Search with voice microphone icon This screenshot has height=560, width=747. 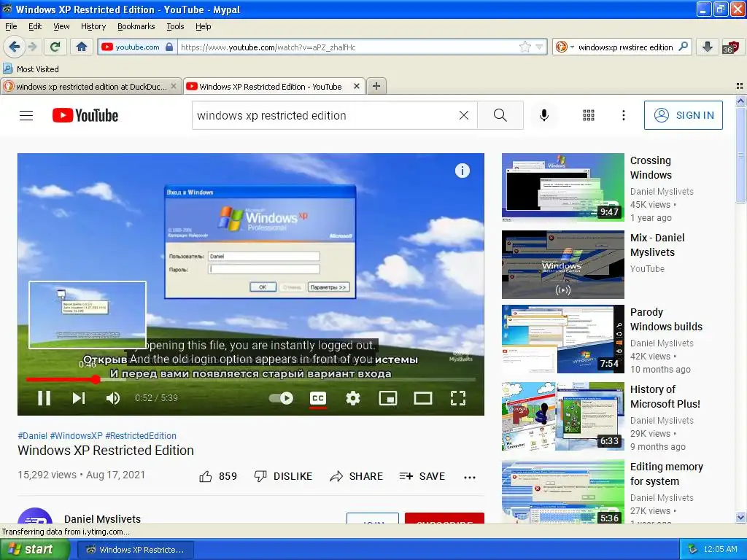[544, 115]
